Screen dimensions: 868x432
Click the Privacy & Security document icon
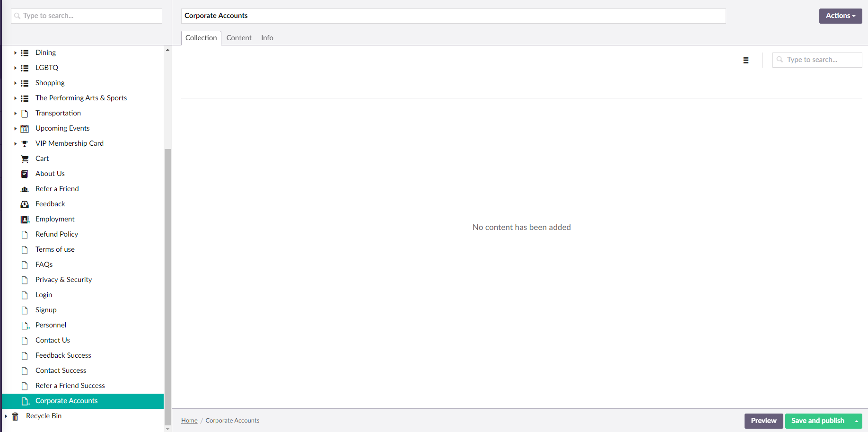[25, 280]
